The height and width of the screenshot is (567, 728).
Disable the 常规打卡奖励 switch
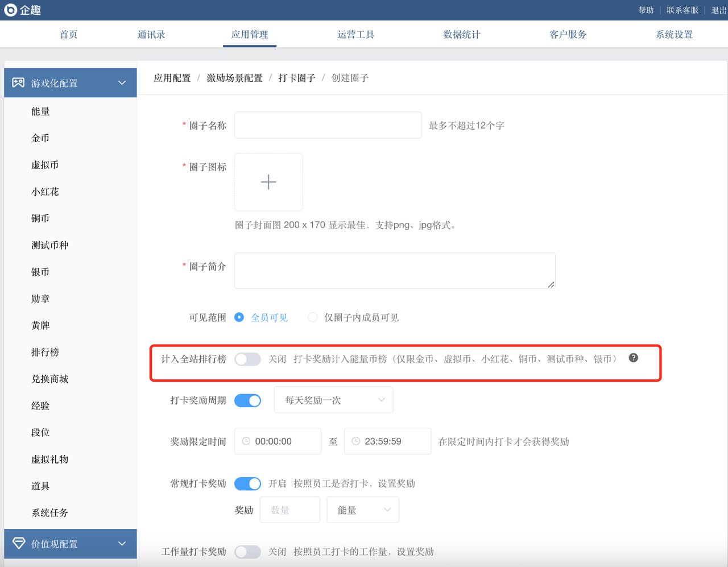[248, 484]
